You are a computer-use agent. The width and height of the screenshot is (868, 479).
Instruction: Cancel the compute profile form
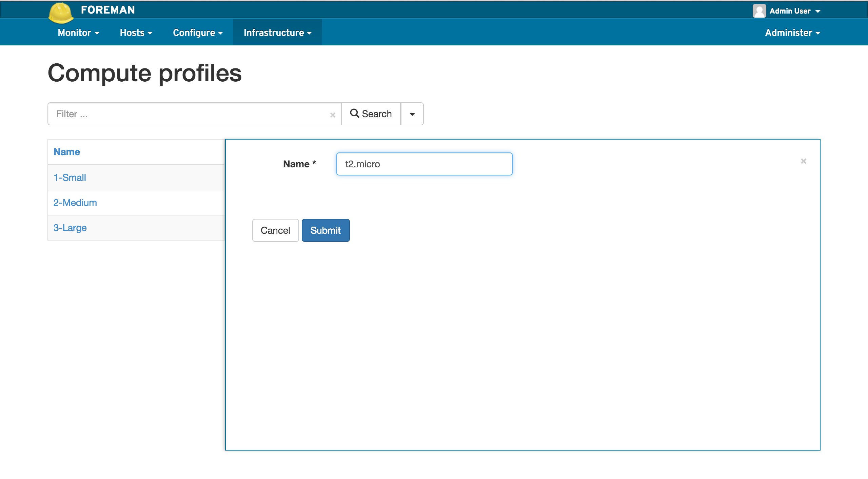275,230
